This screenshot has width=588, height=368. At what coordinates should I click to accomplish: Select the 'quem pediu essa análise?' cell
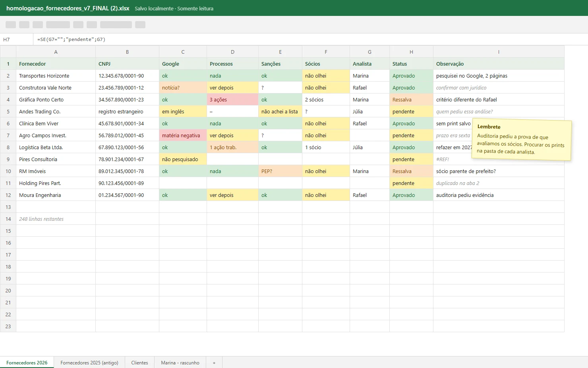(499, 111)
